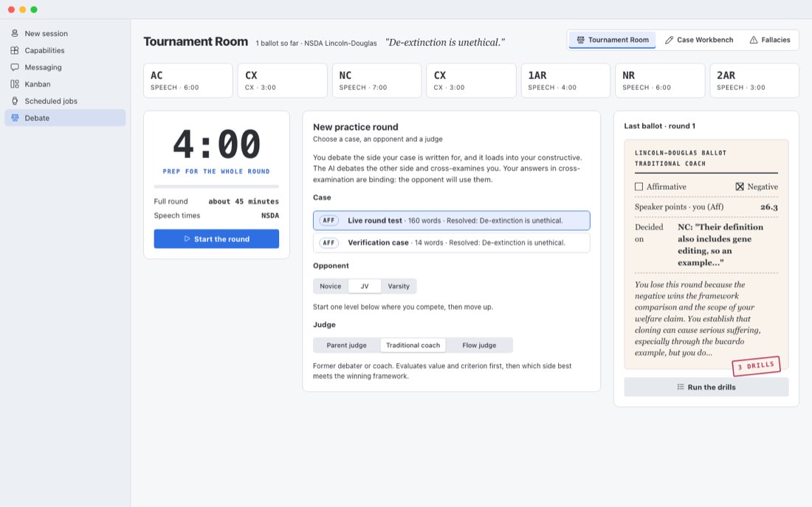Choose the Traditional coach judge option
This screenshot has width=812, height=507.
click(413, 345)
